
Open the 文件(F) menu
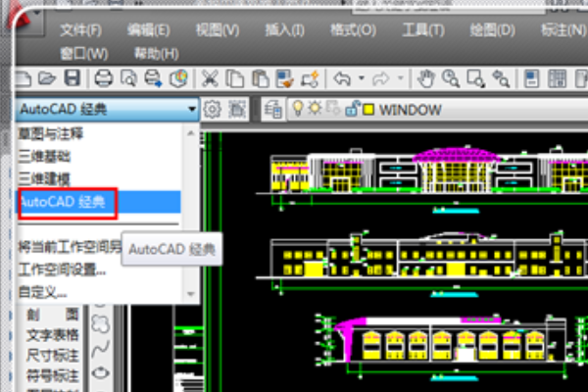tap(81, 30)
